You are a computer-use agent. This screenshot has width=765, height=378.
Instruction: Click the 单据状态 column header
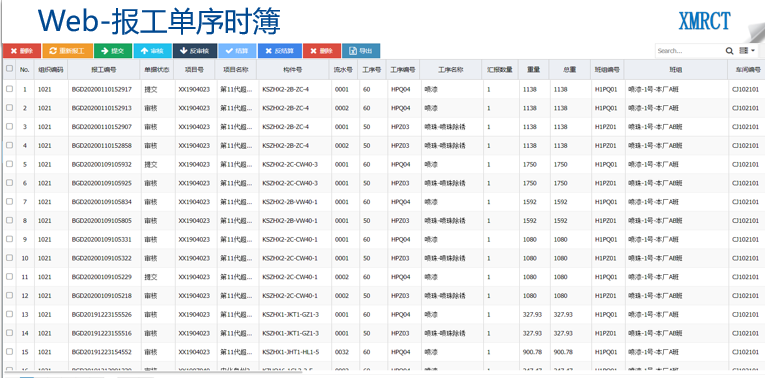157,70
